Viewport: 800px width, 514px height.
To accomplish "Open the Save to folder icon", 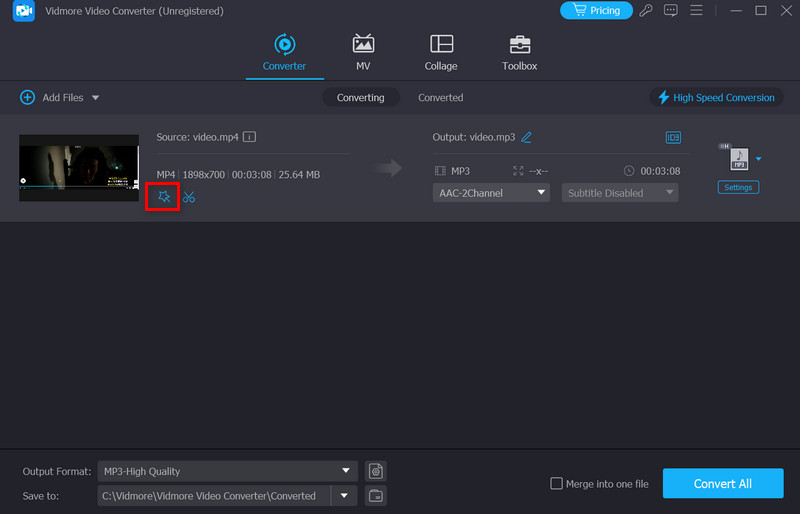I will point(376,496).
